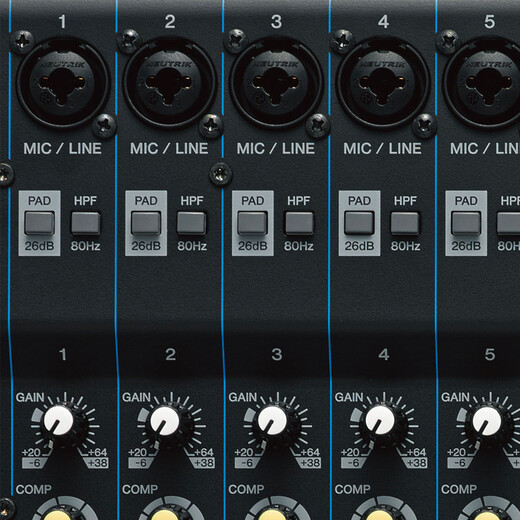Click the channel 2 yellow COMP knob
Screen dimensions: 520x520
click(166, 514)
